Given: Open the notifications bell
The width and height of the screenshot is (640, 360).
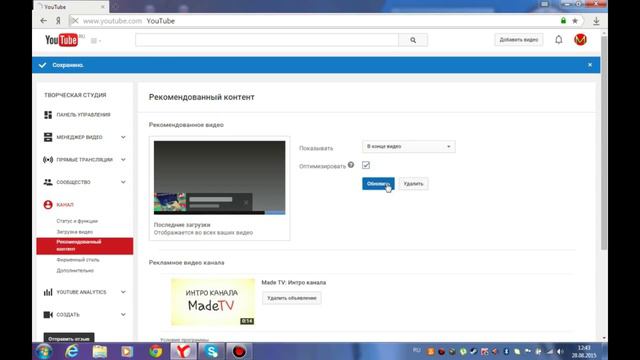Looking at the screenshot, I should (558, 40).
